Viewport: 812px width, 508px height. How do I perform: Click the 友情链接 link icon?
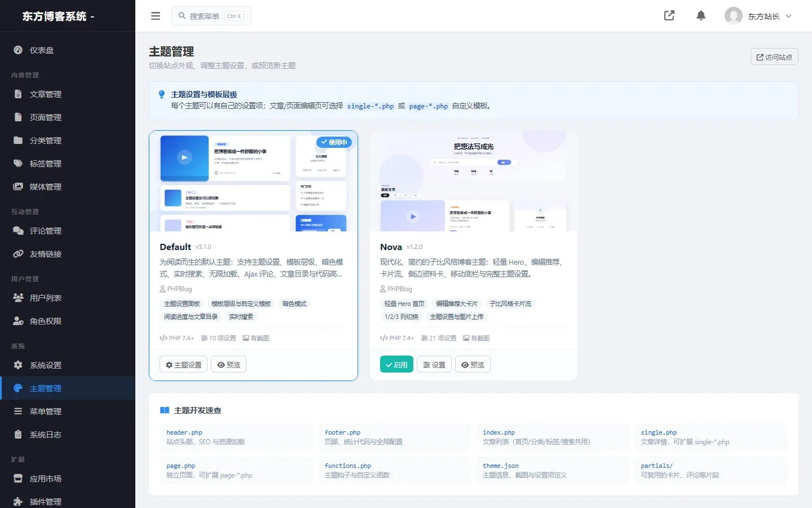click(x=18, y=254)
